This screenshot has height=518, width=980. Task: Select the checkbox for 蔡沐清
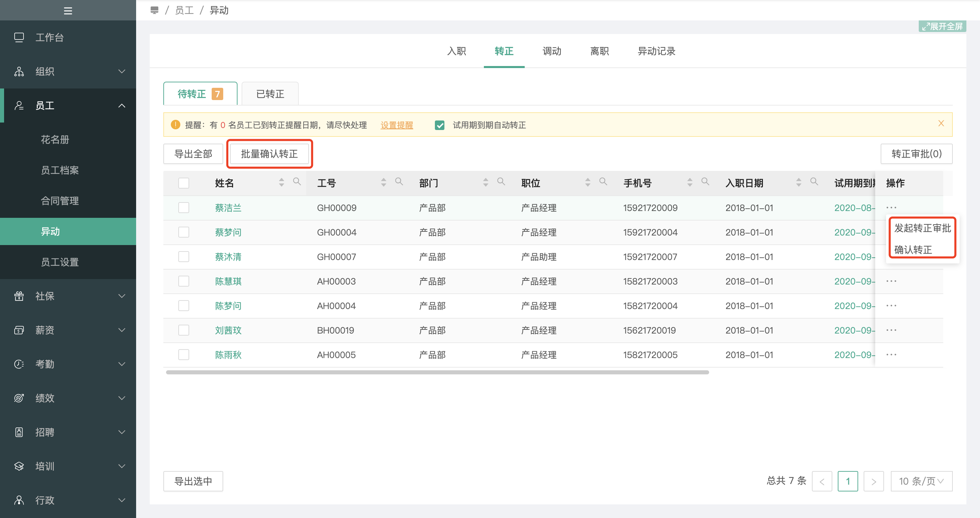184,257
